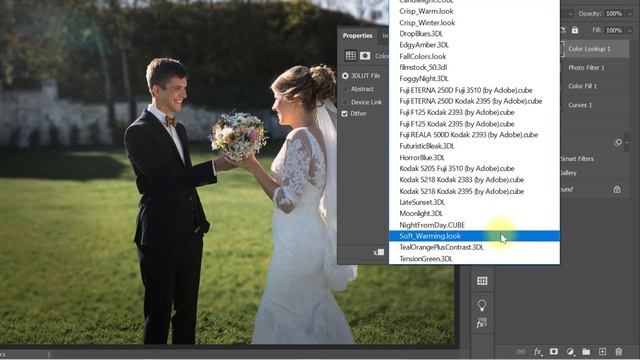Create a new layer icon
This screenshot has width=640, height=360.
tap(602, 351)
